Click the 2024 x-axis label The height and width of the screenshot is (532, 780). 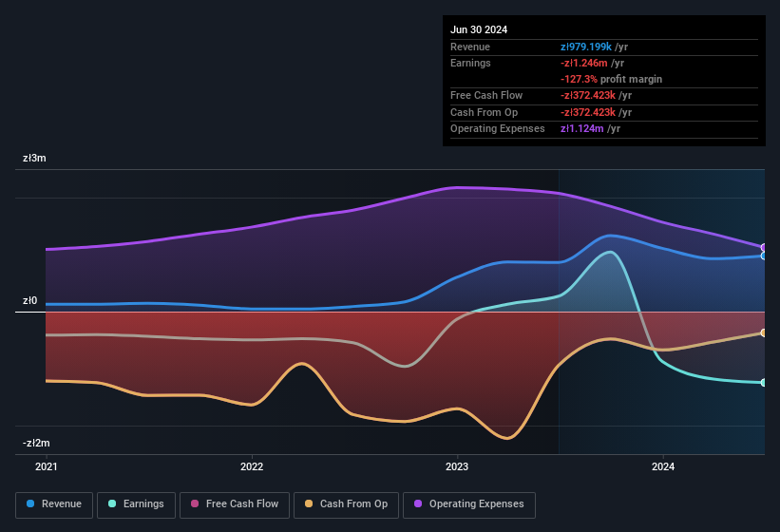(x=663, y=466)
